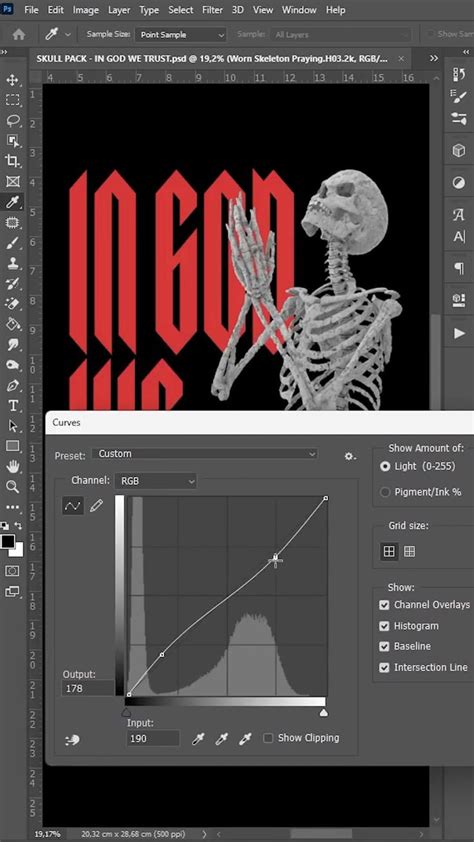Choose the detailed 10% grid size
474x842 pixels.
tap(410, 551)
